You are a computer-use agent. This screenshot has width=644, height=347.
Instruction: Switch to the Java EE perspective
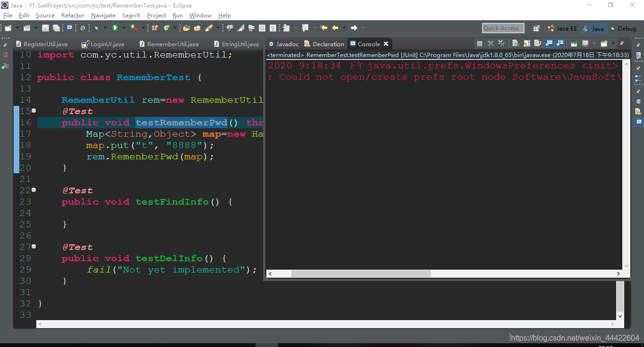(x=562, y=28)
